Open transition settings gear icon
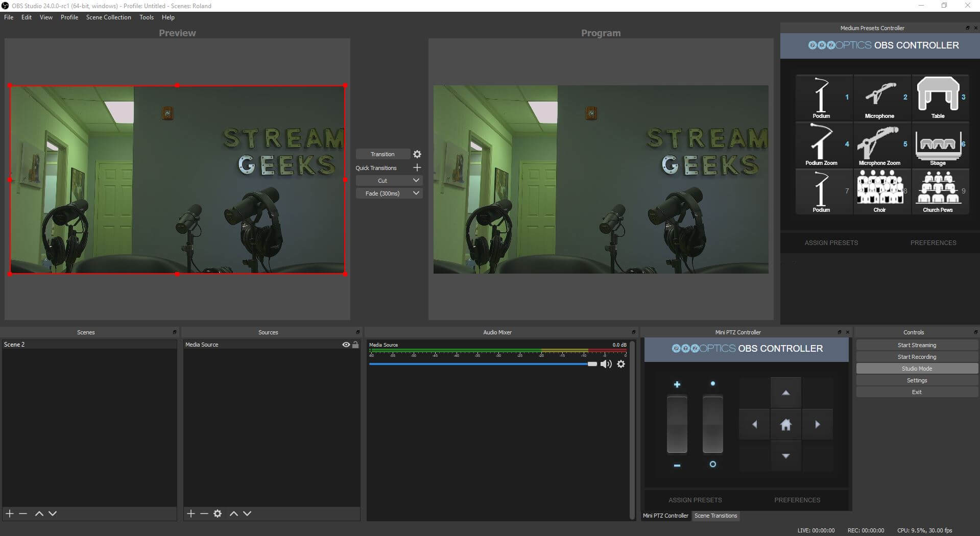The height and width of the screenshot is (536, 980). pos(417,154)
